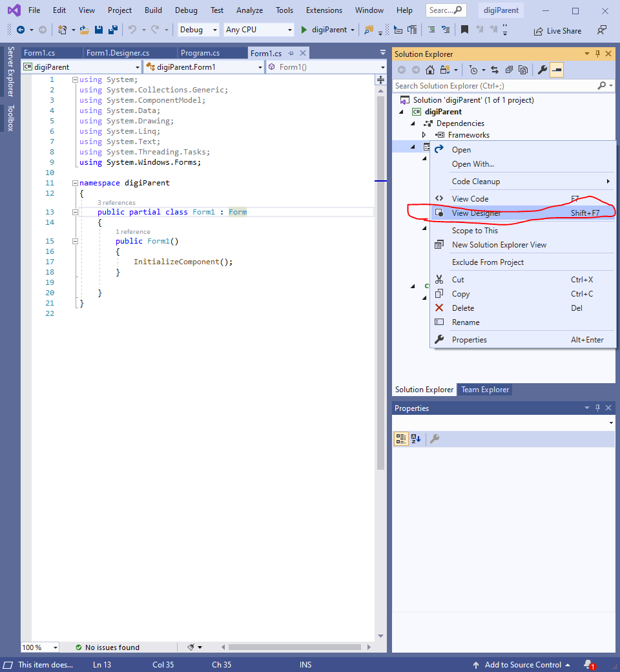
Task: Click the Decrease Indent toolbar icon
Action: pos(431,30)
